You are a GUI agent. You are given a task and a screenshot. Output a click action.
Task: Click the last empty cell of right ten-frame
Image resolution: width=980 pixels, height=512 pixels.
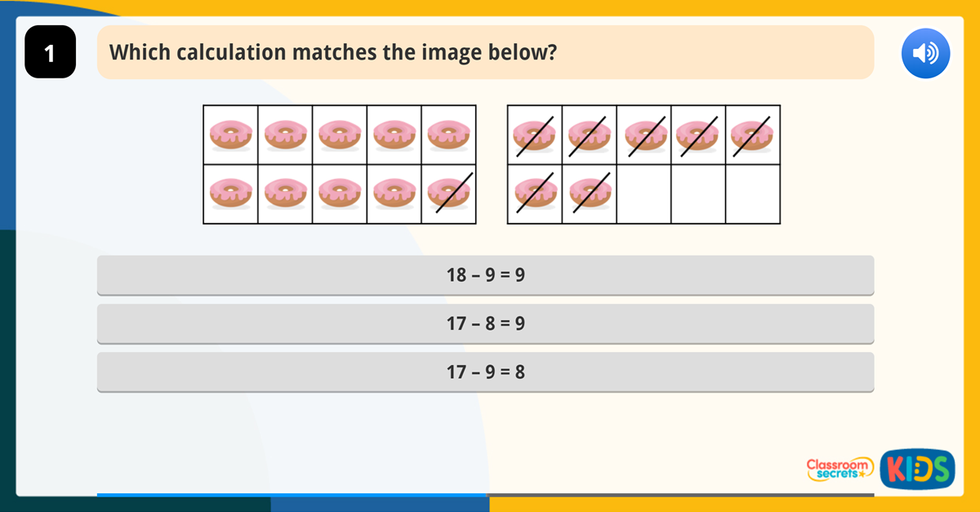(x=752, y=195)
